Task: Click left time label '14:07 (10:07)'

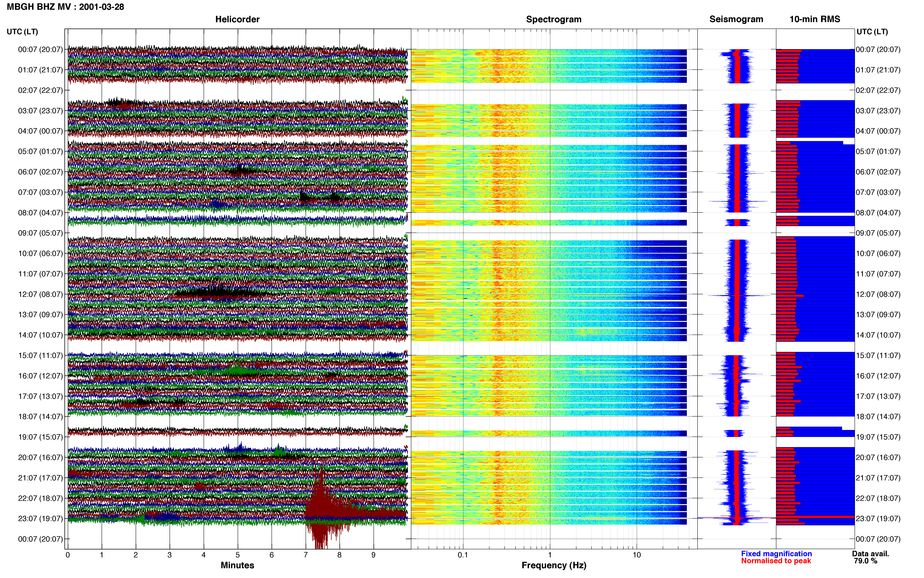Action: [x=41, y=335]
